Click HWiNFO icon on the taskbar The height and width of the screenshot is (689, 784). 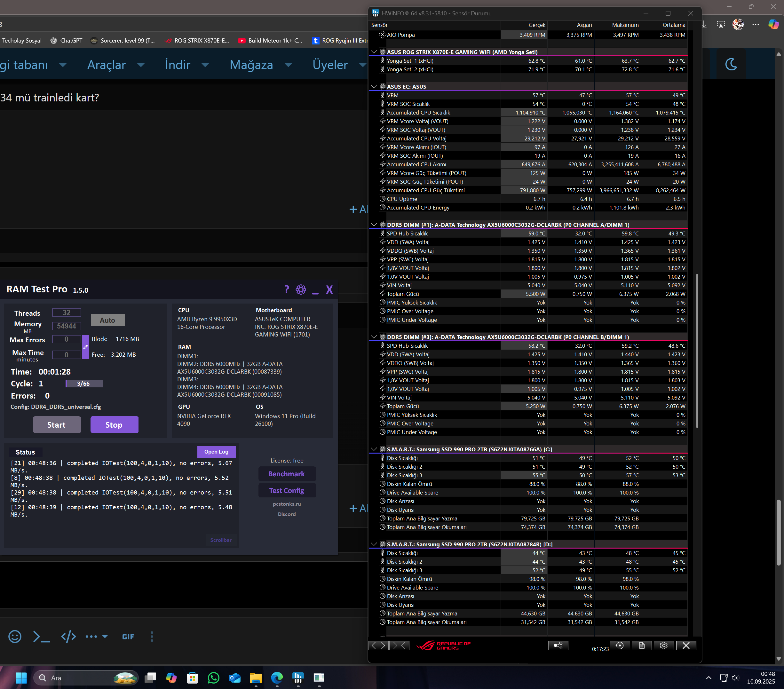coord(298,678)
